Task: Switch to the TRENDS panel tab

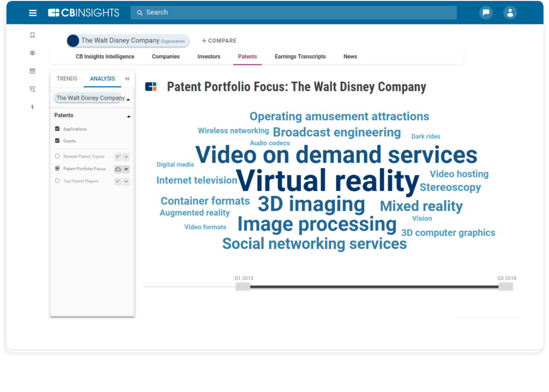Action: (x=67, y=79)
